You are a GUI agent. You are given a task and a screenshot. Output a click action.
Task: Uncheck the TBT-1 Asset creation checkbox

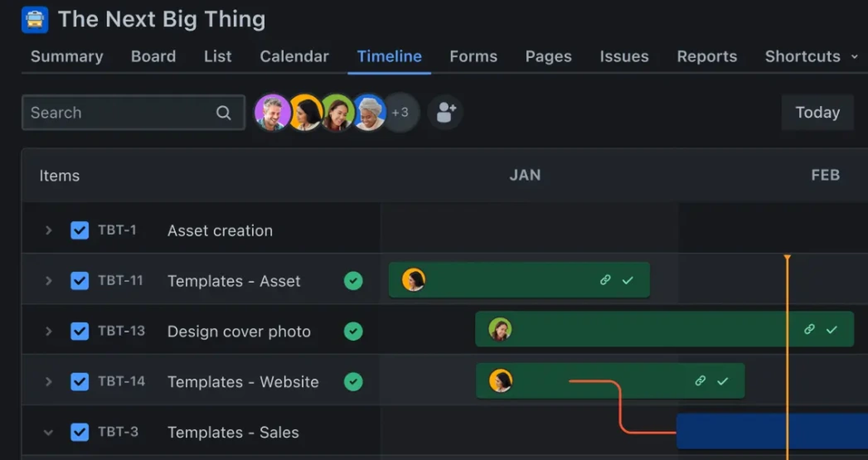click(x=79, y=230)
